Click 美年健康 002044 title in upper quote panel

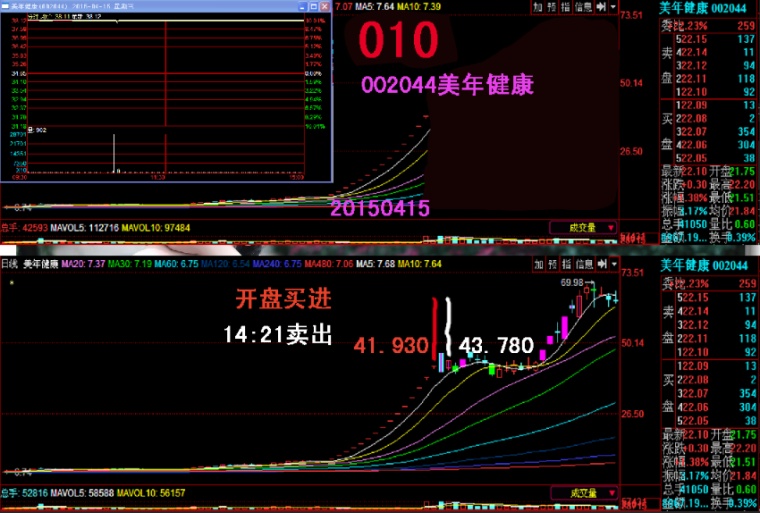[x=703, y=8]
